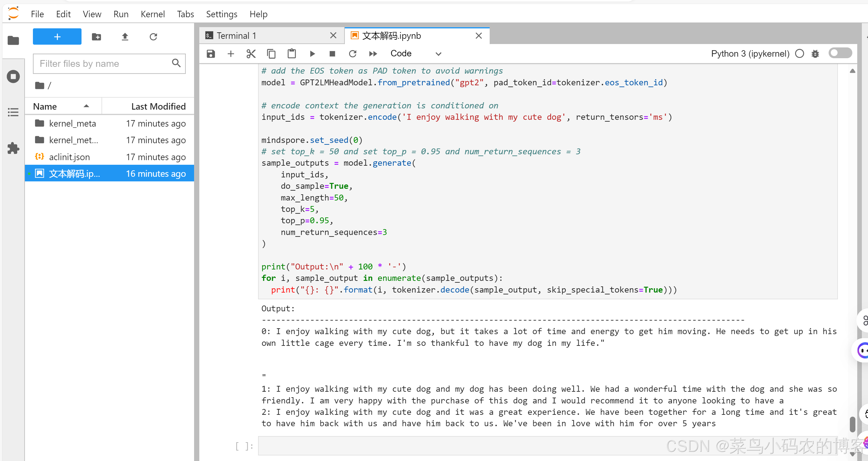Open the Table of Contents sidebar panel
This screenshot has height=461, width=868.
click(14, 112)
